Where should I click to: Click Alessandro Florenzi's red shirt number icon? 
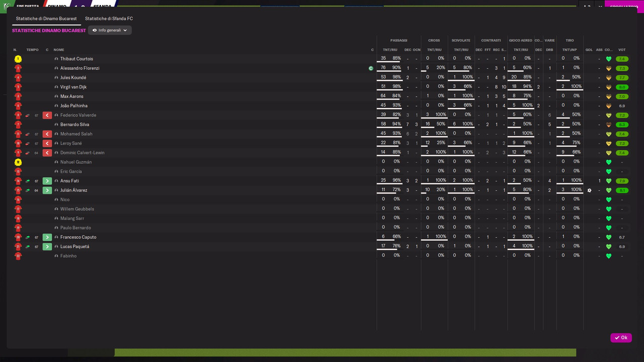coord(18,68)
